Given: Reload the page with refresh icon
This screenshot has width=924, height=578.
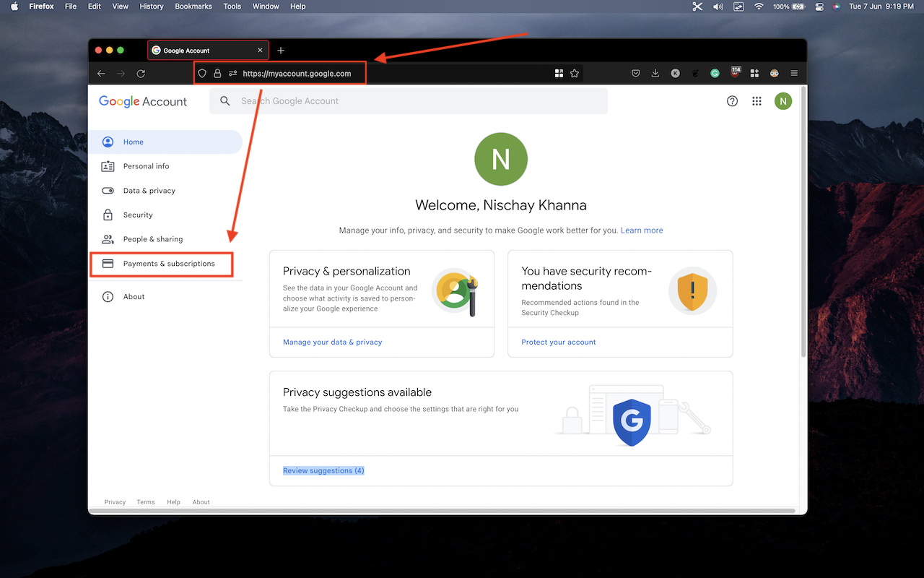Looking at the screenshot, I should tap(141, 73).
